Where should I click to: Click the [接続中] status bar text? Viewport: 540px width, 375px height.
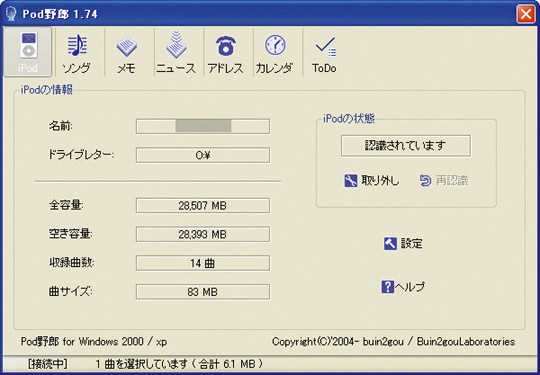pos(48,364)
